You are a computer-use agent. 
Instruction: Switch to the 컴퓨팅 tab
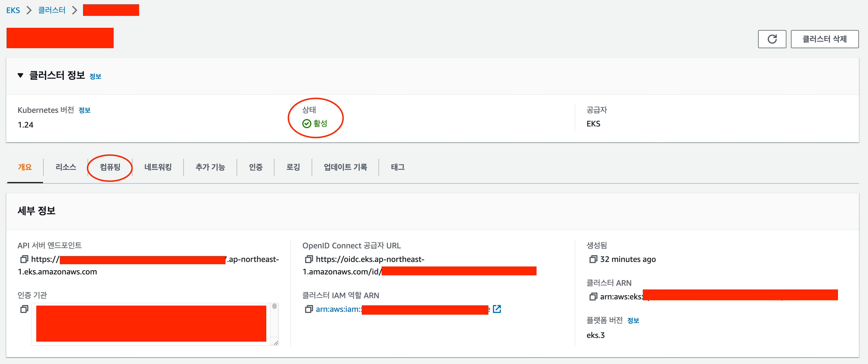110,167
